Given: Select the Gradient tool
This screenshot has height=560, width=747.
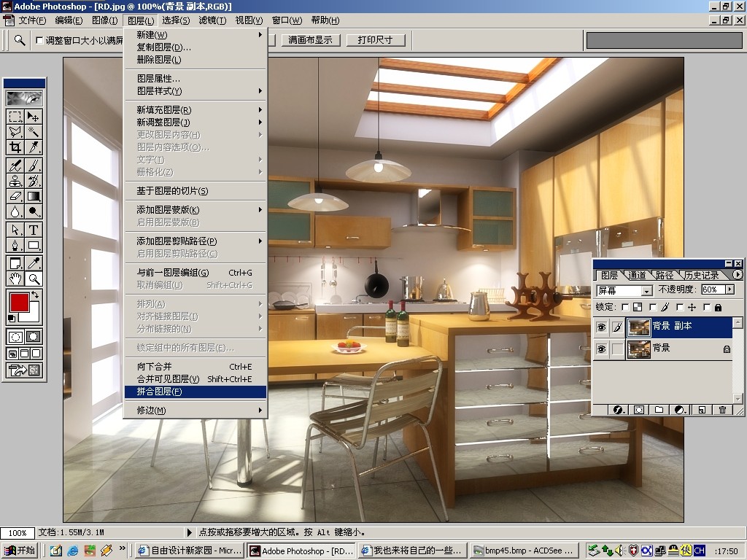Looking at the screenshot, I should 34,195.
